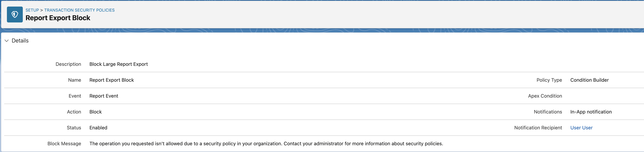Click the 'In-App notification' value

click(591, 112)
